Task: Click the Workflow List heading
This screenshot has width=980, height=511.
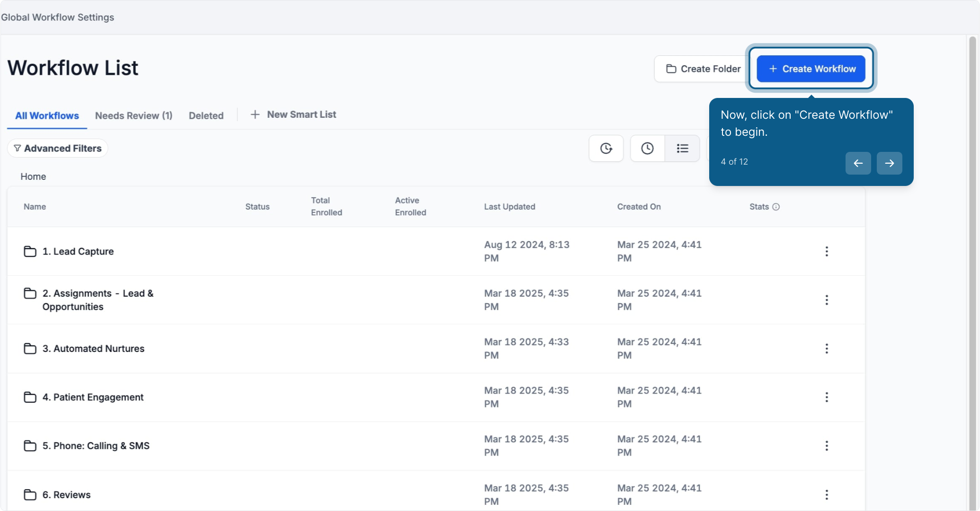Action: (x=73, y=68)
